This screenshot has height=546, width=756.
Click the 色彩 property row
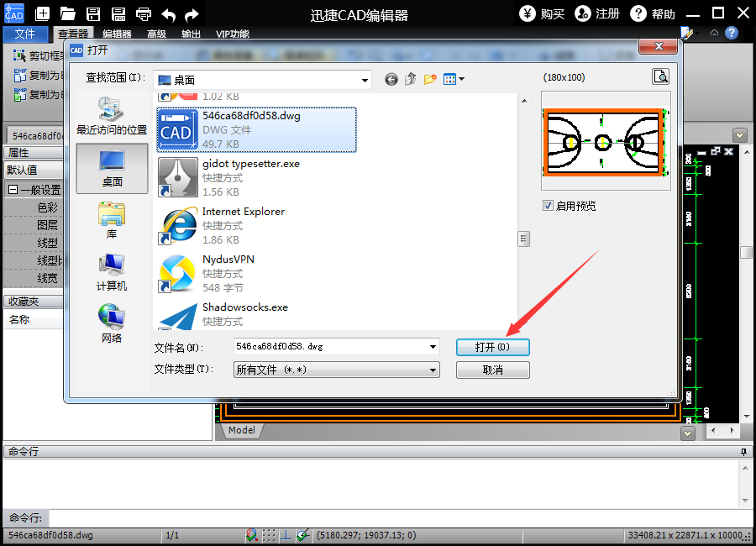34,207
